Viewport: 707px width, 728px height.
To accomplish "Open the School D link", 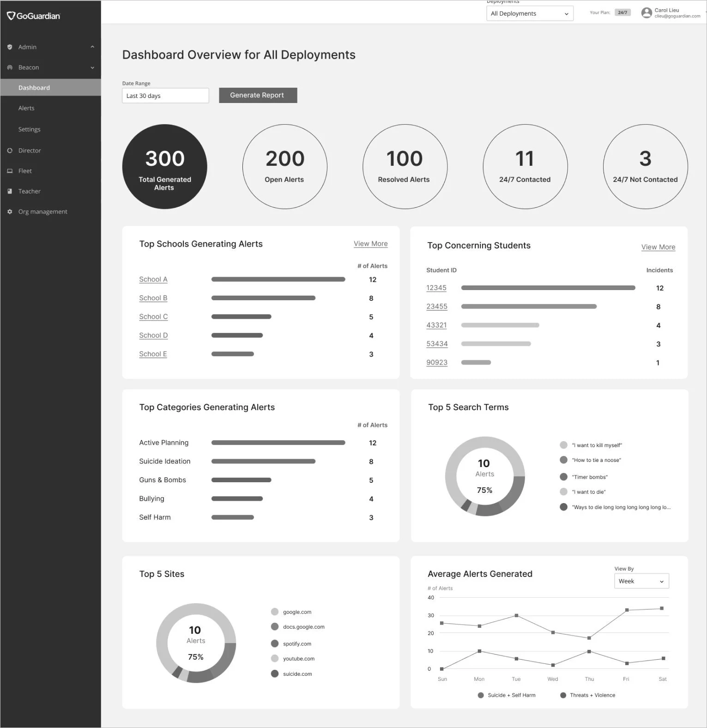I will [x=153, y=335].
